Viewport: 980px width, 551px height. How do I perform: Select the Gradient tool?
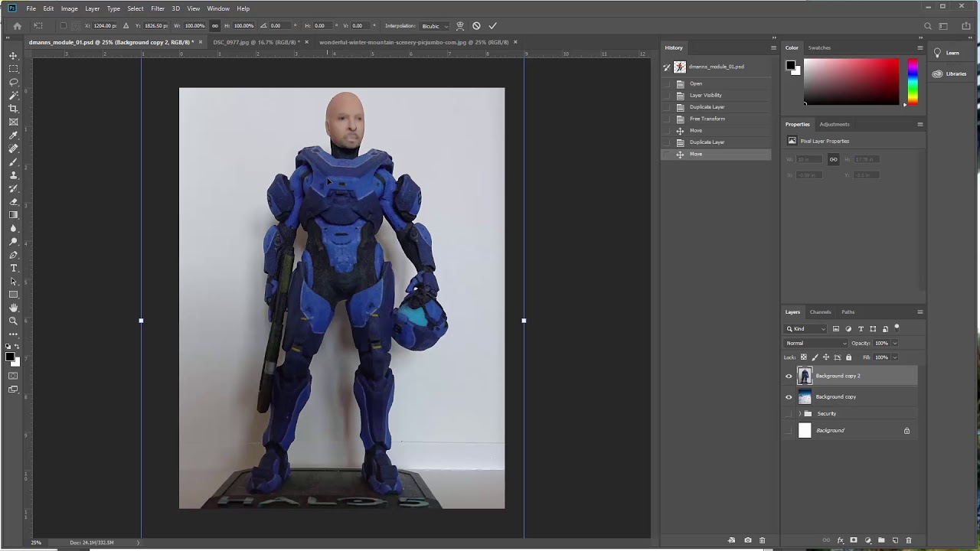pos(13,215)
